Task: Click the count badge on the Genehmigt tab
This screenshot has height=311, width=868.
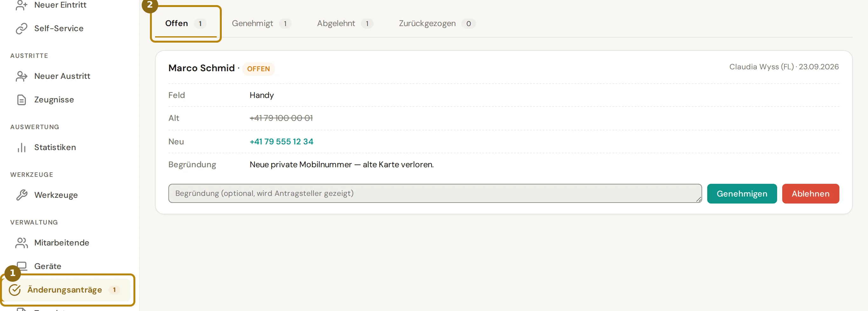Action: (285, 24)
